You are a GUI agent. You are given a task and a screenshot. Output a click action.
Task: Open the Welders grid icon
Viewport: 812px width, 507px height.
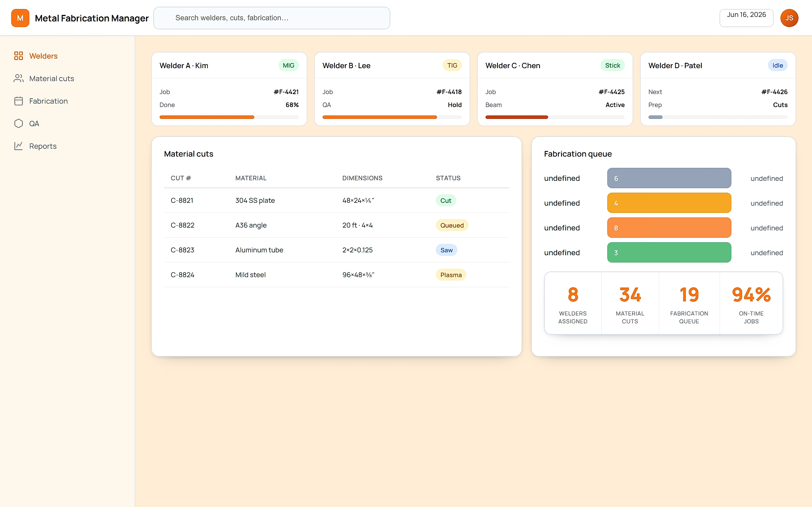click(18, 56)
